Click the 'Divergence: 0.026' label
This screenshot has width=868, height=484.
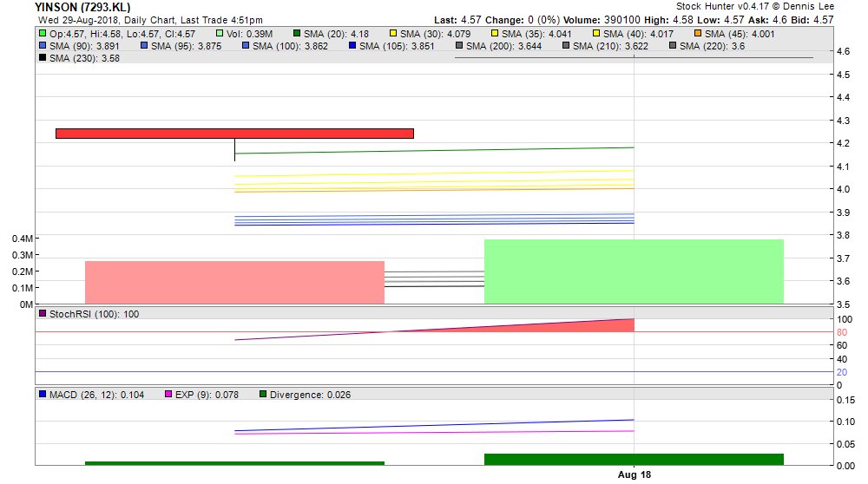point(310,395)
